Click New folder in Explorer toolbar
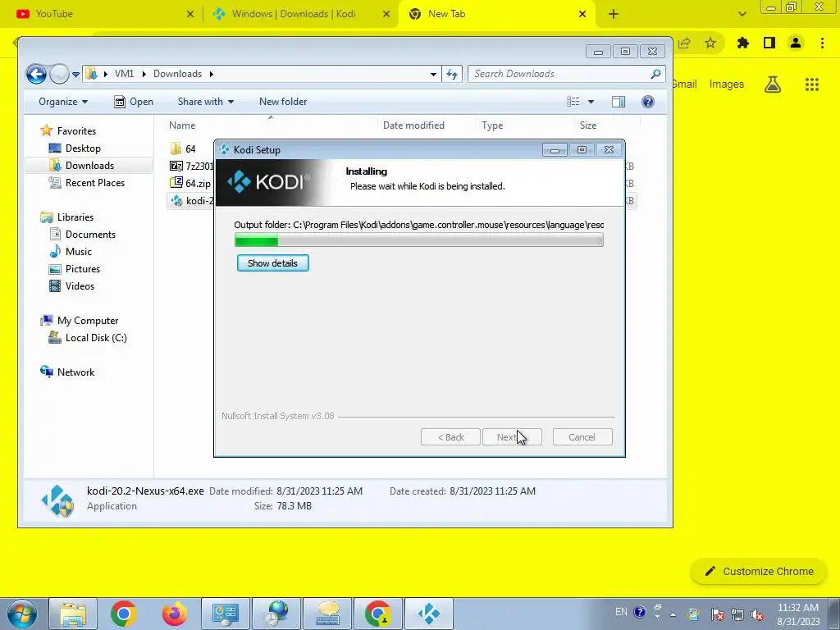This screenshot has height=630, width=840. tap(283, 102)
